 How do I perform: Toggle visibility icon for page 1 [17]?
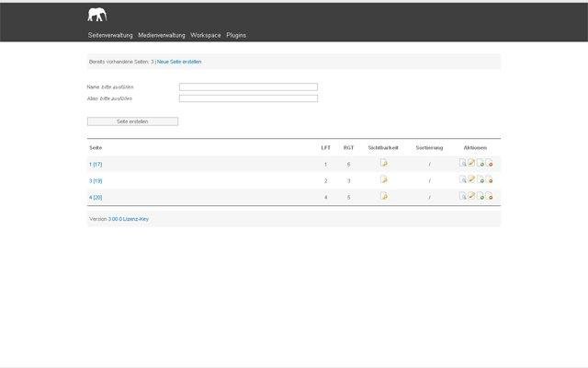click(384, 163)
